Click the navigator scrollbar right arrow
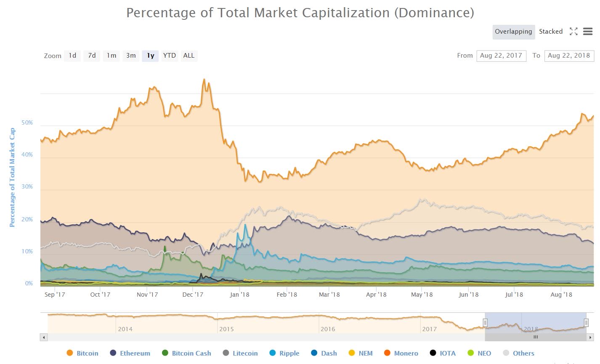600x364 pixels. tap(591, 337)
